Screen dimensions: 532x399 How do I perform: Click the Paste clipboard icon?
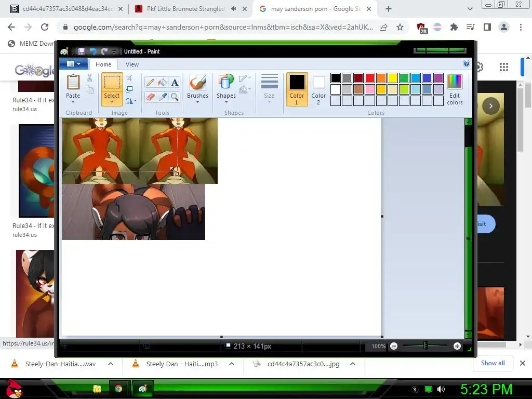click(x=73, y=82)
